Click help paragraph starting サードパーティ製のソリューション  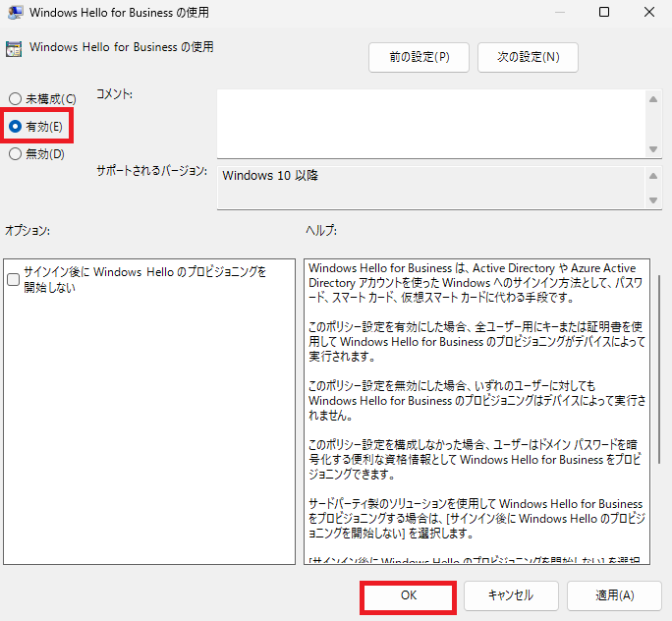point(476,518)
